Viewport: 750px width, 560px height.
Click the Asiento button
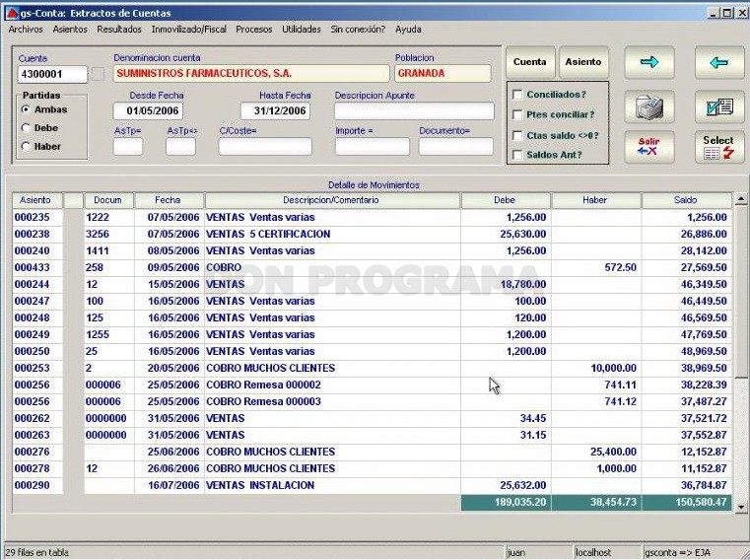pos(583,62)
